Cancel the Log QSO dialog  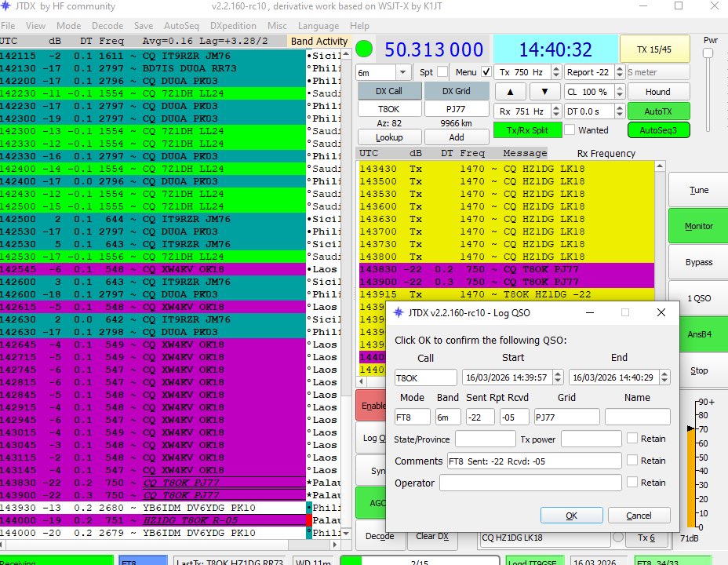point(639,516)
